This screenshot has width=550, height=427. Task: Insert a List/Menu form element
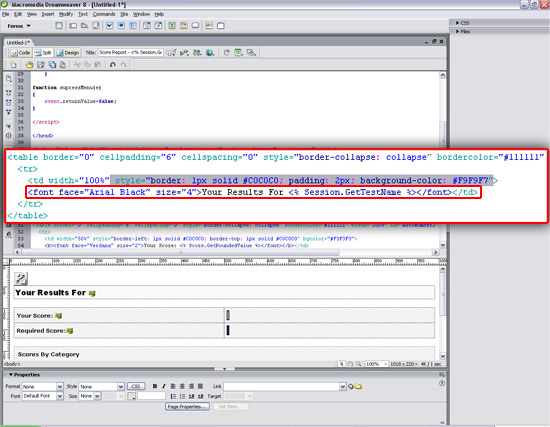(147, 26)
